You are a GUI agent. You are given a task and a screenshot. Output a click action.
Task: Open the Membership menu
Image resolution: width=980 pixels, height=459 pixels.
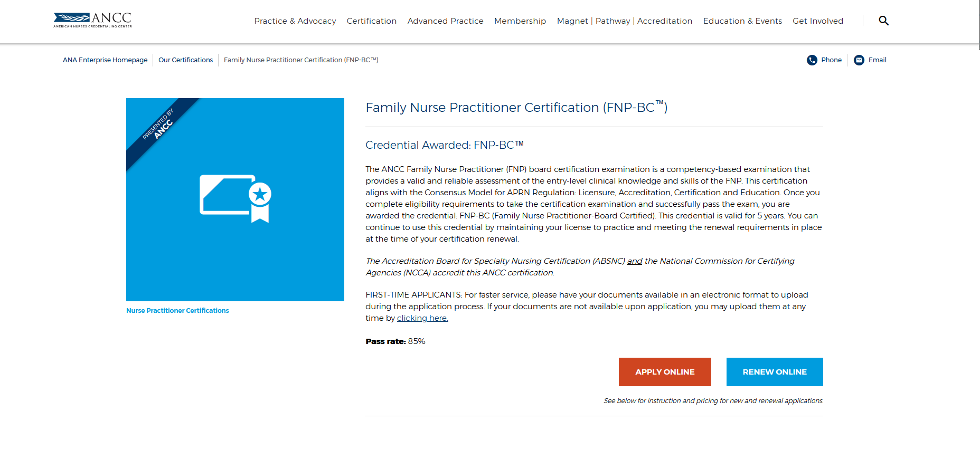(x=520, y=21)
